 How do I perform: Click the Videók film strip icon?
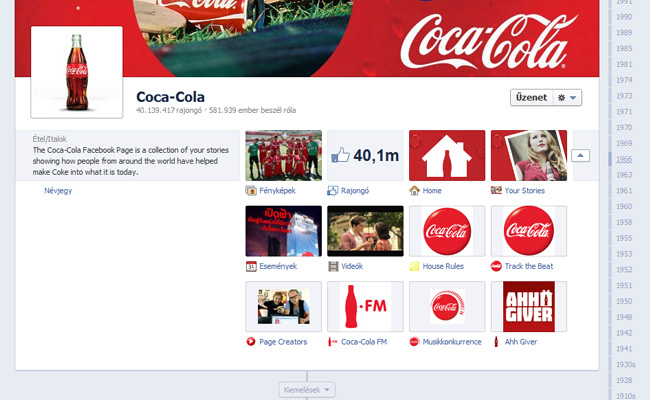click(333, 266)
